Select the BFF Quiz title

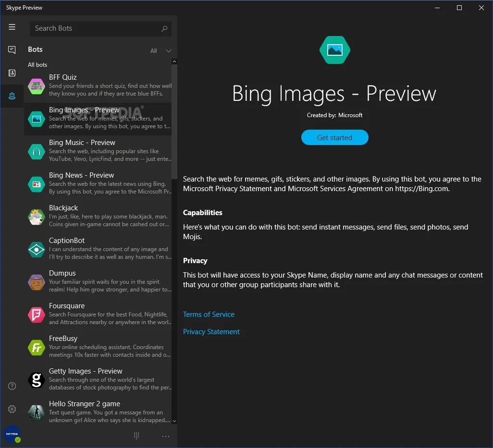(62, 77)
